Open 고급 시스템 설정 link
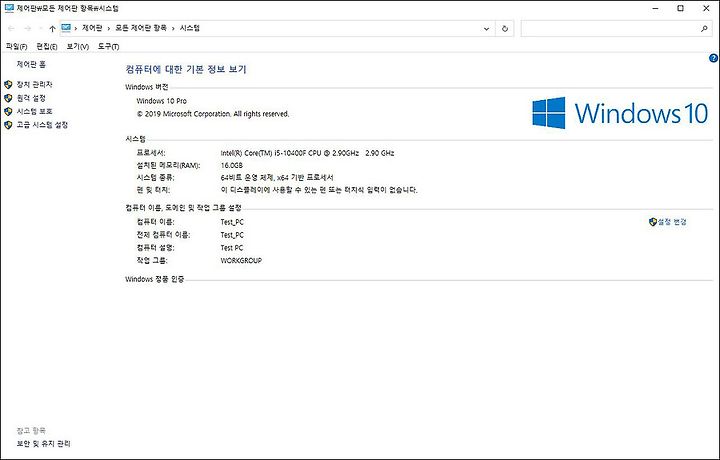Screen dimensions: 720x460 42,124
